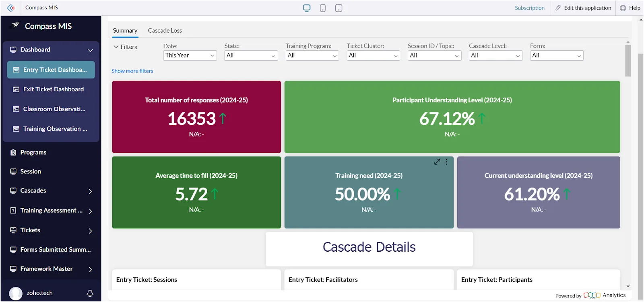Image resolution: width=644 pixels, height=302 pixels.
Task: Click the Forms Submitted Summary icon
Action: point(13,250)
